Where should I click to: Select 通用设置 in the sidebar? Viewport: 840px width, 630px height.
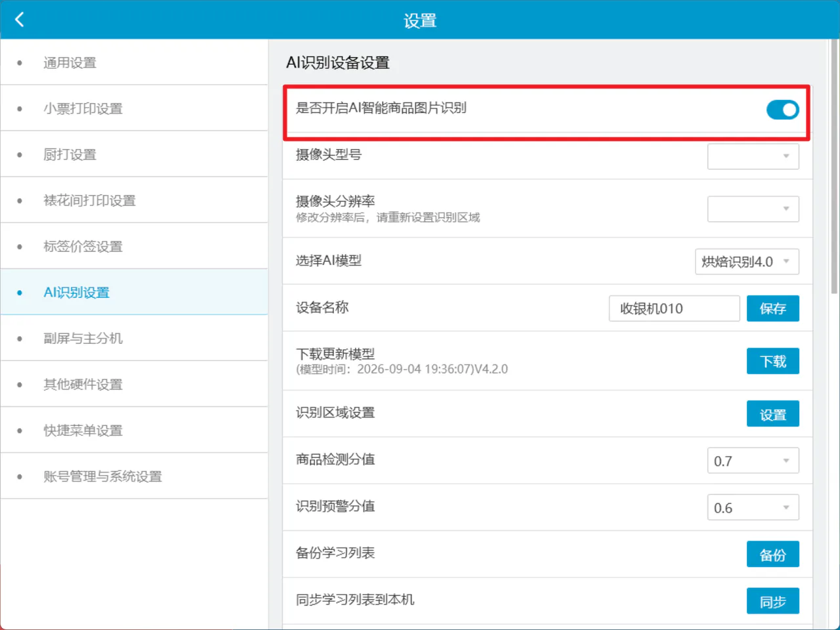(134, 62)
